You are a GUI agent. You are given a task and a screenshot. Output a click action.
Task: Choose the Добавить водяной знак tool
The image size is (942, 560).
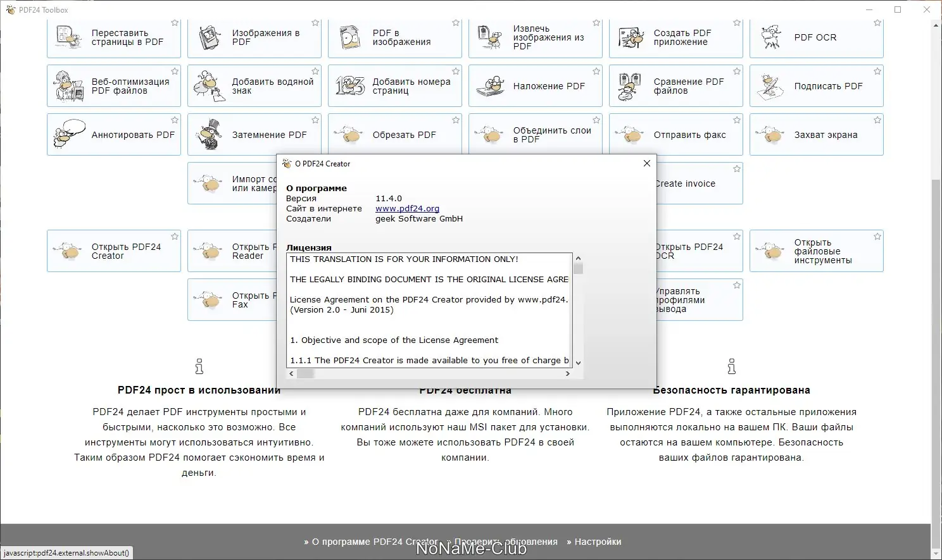(x=254, y=86)
